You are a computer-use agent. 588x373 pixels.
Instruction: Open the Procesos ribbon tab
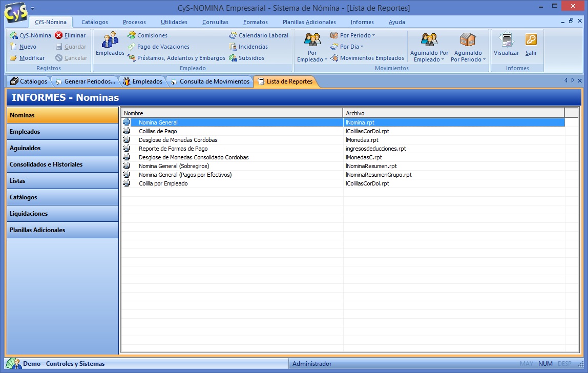[x=134, y=22]
